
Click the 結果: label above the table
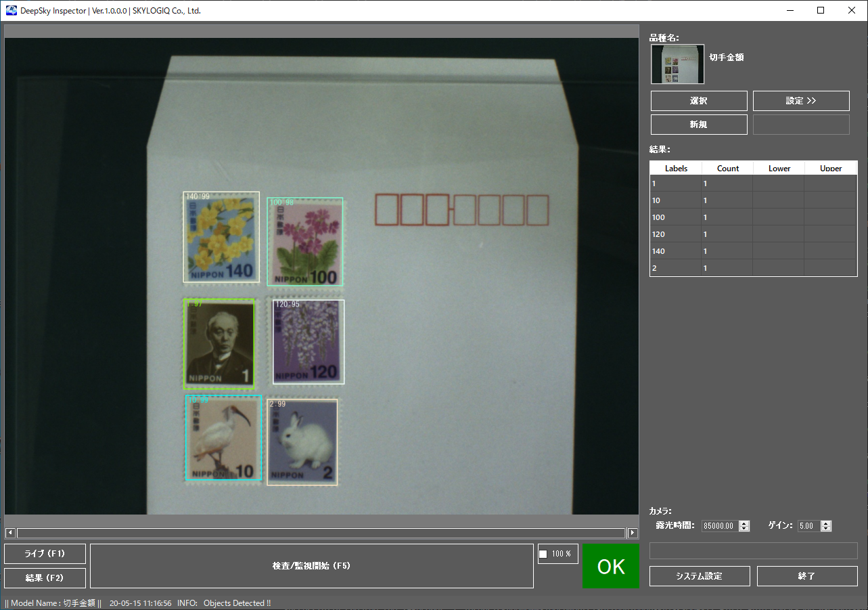[660, 150]
